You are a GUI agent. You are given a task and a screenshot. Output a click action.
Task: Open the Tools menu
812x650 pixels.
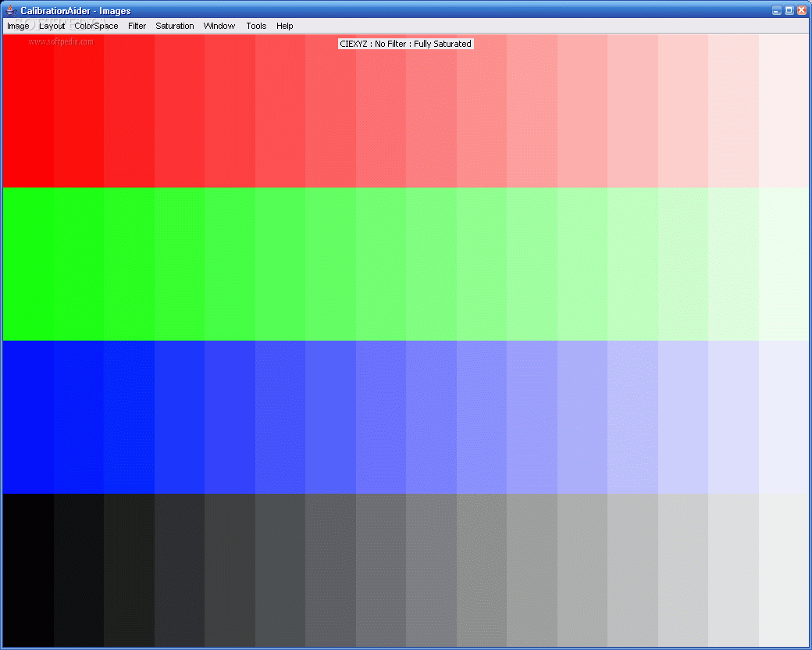pyautogui.click(x=256, y=26)
